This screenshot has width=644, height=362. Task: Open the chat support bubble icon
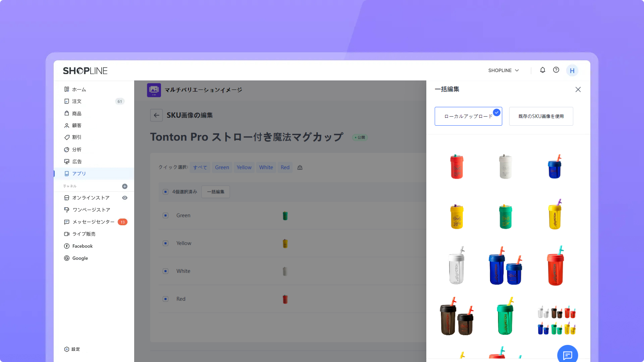coord(567,355)
